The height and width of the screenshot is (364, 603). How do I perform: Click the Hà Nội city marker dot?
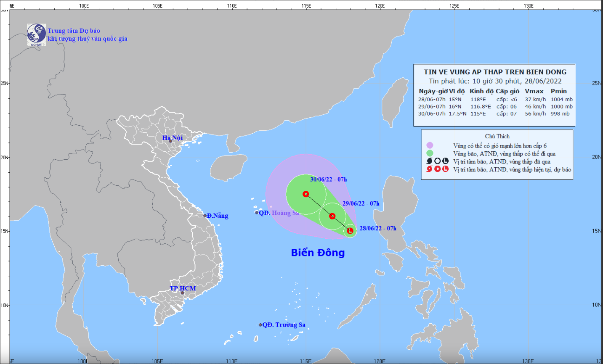pos(170,141)
